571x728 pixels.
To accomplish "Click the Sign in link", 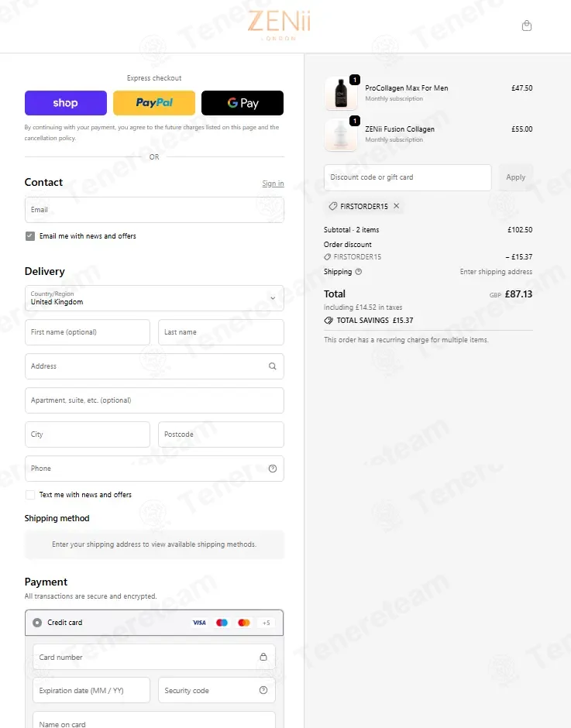I will pos(273,184).
